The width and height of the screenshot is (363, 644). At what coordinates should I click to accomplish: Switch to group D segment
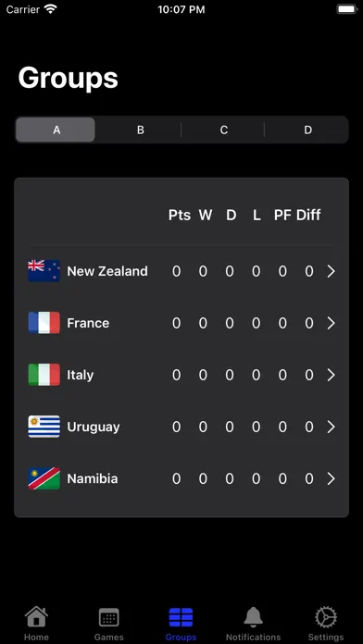tap(307, 130)
